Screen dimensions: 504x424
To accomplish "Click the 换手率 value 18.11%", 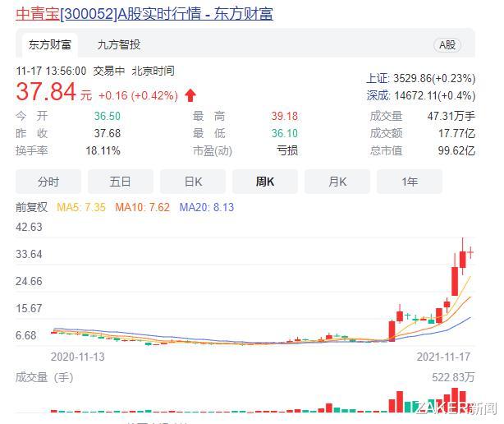I will (103, 150).
